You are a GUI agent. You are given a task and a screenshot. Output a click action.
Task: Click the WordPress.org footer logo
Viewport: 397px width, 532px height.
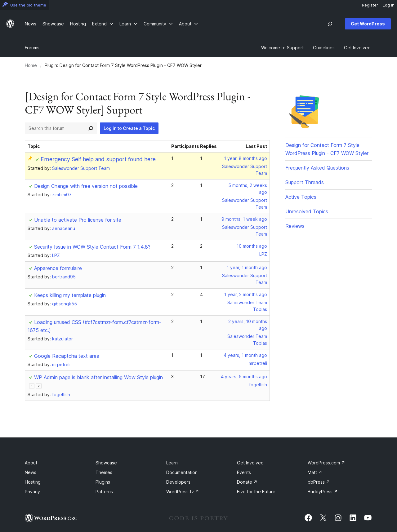coord(51,518)
